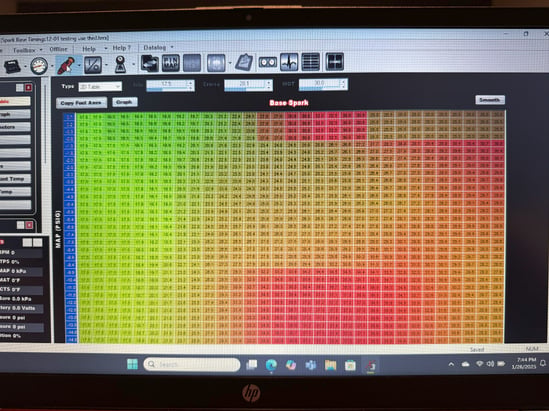
Task: Open Microsoft Edge from the taskbar
Action: (271, 365)
